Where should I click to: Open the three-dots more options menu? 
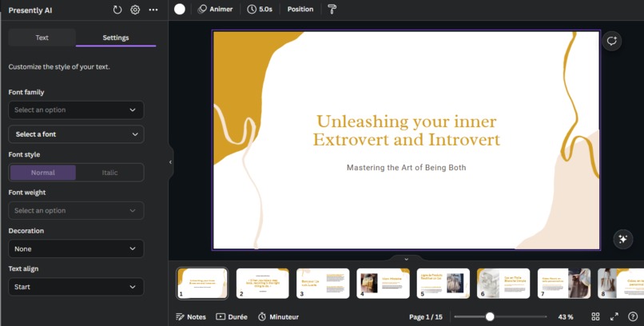(x=153, y=10)
